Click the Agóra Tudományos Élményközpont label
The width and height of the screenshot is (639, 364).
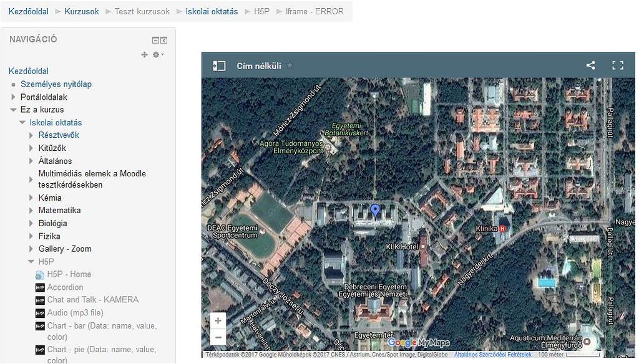(x=291, y=147)
